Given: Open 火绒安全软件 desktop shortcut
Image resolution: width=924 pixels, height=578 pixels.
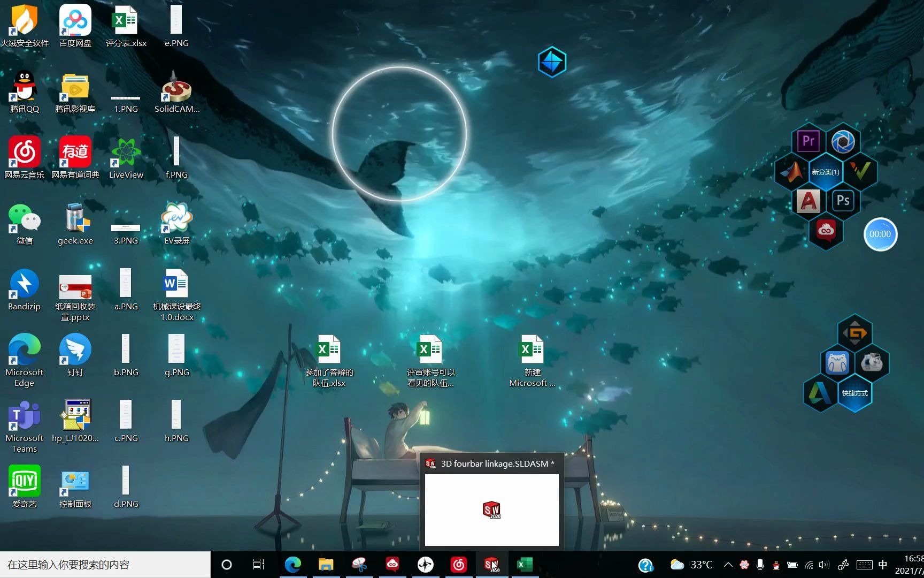Looking at the screenshot, I should coord(24,26).
